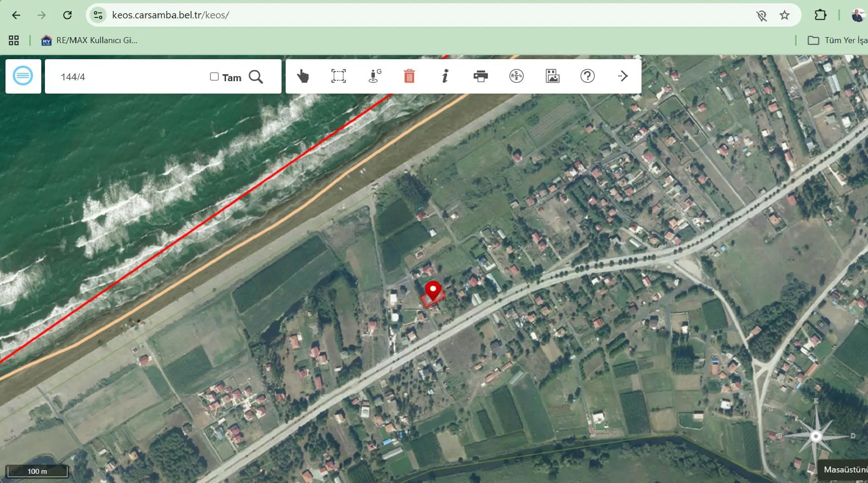Click the red location marker pin
The image size is (868, 483).
433,291
